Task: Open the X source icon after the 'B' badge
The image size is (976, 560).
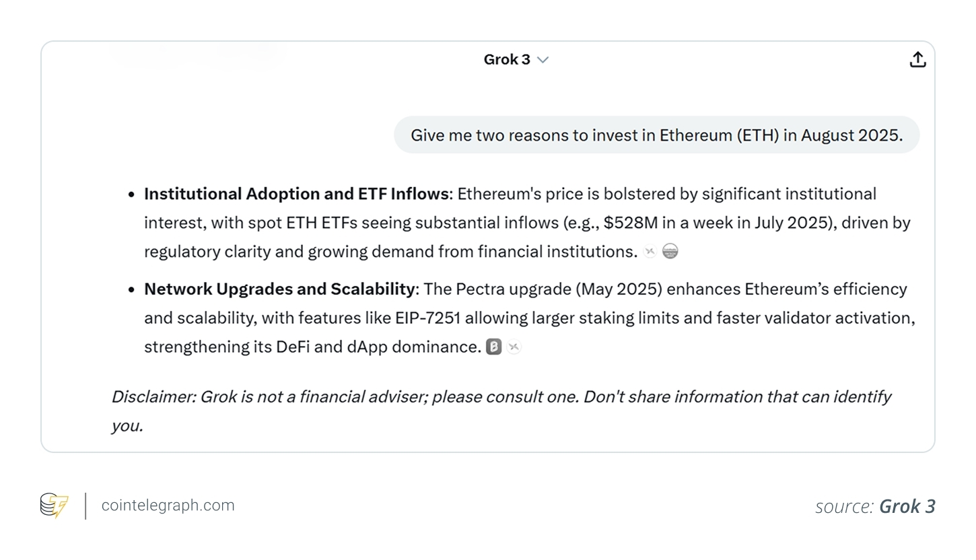Action: pos(514,347)
